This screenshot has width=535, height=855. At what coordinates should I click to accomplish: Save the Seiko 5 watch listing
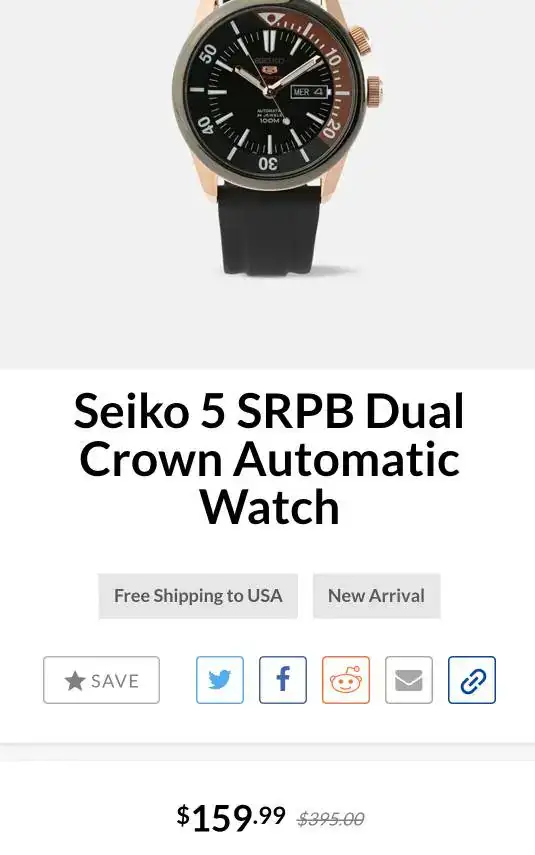[101, 680]
